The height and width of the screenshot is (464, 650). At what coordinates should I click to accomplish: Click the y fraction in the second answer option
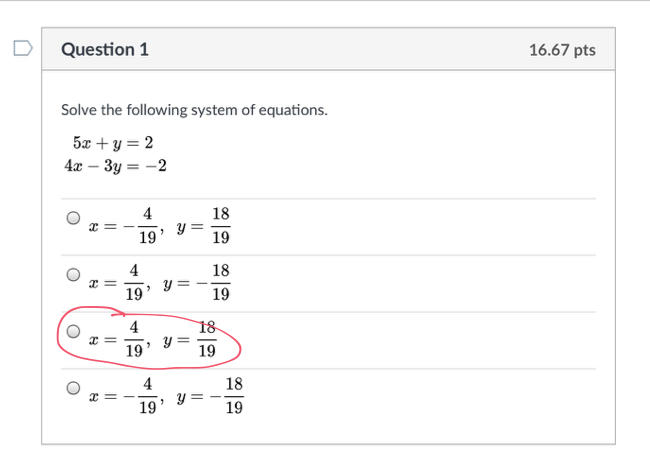(x=220, y=283)
